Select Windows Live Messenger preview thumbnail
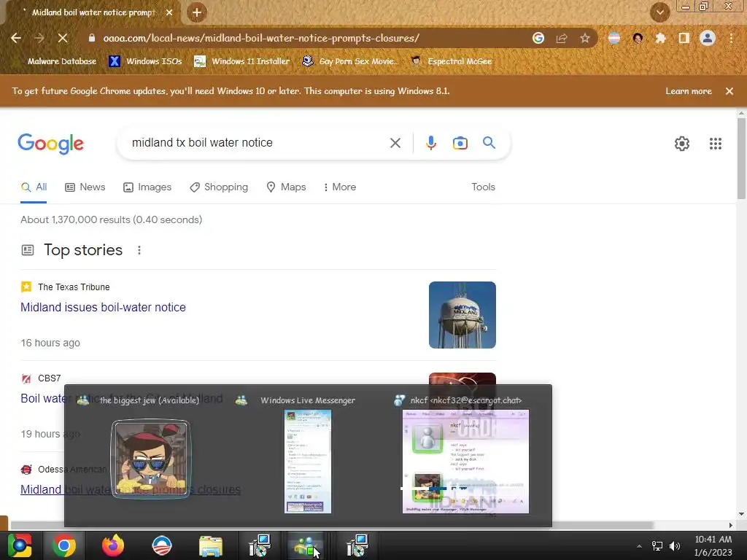 308,462
